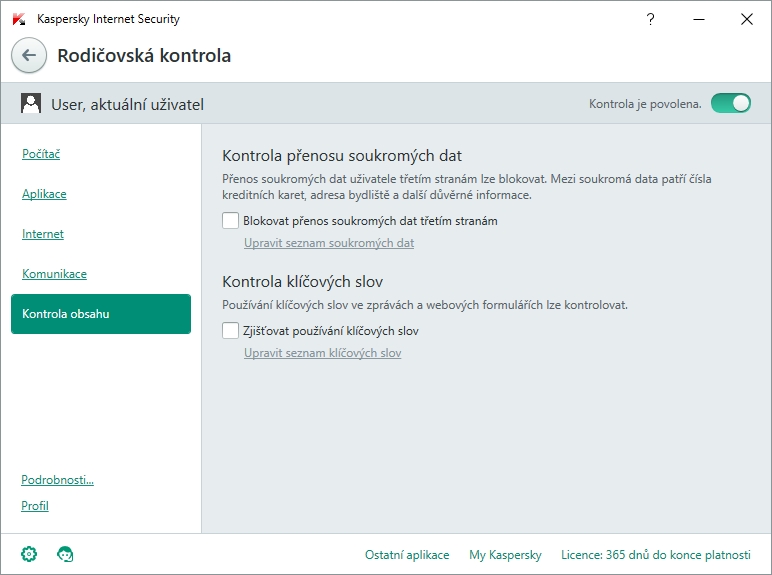Click Ostatní aplikace in the footer
The height and width of the screenshot is (575, 772).
(407, 555)
